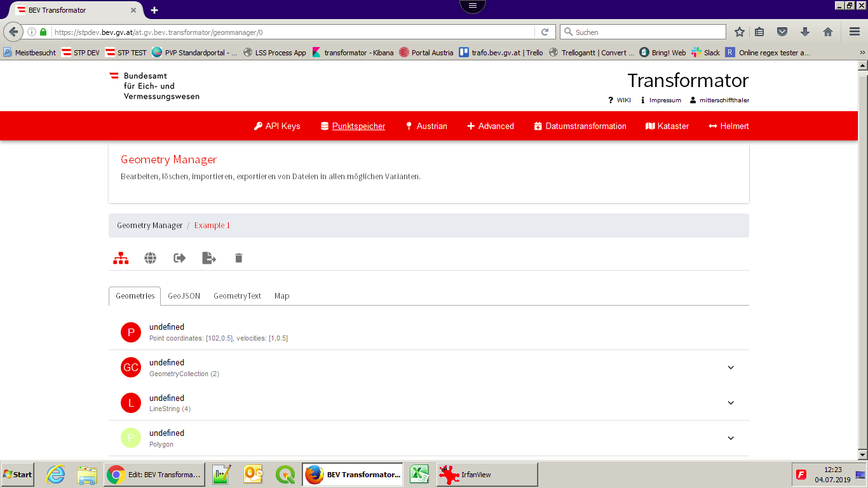Viewport: 868px width, 488px height.
Task: Click the Pocket icon in Firefox toolbar
Action: point(783,32)
